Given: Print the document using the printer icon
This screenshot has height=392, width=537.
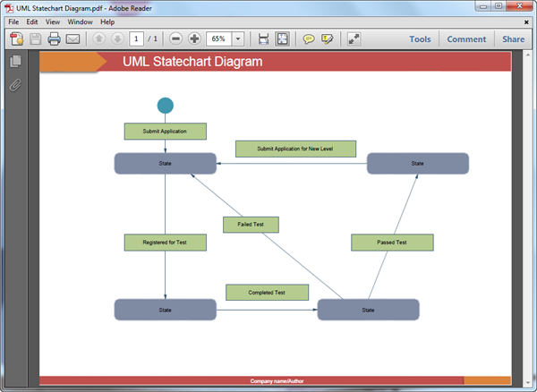Looking at the screenshot, I should pyautogui.click(x=55, y=39).
